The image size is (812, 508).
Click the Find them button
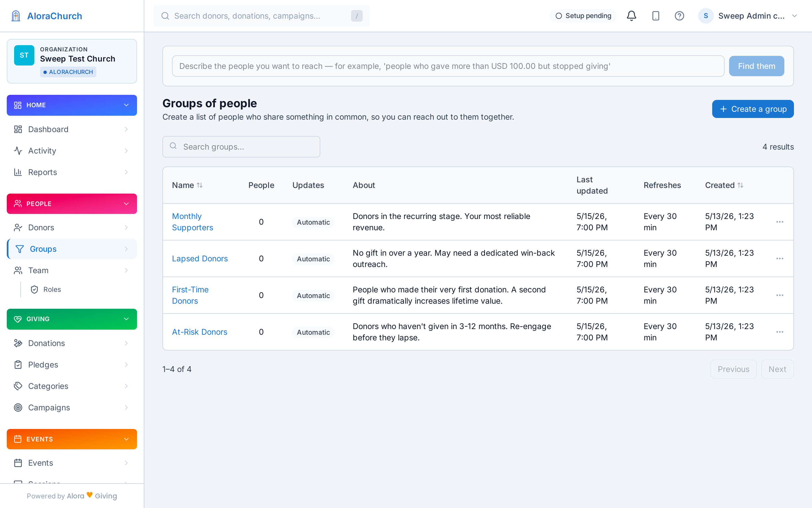(x=756, y=66)
